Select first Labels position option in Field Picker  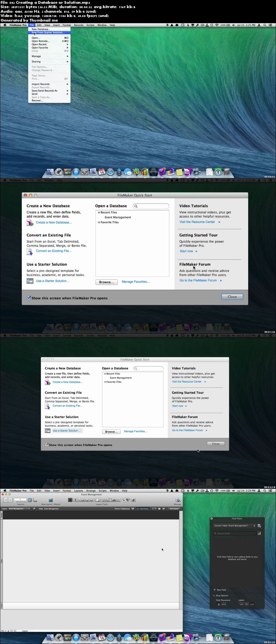click(241, 604)
